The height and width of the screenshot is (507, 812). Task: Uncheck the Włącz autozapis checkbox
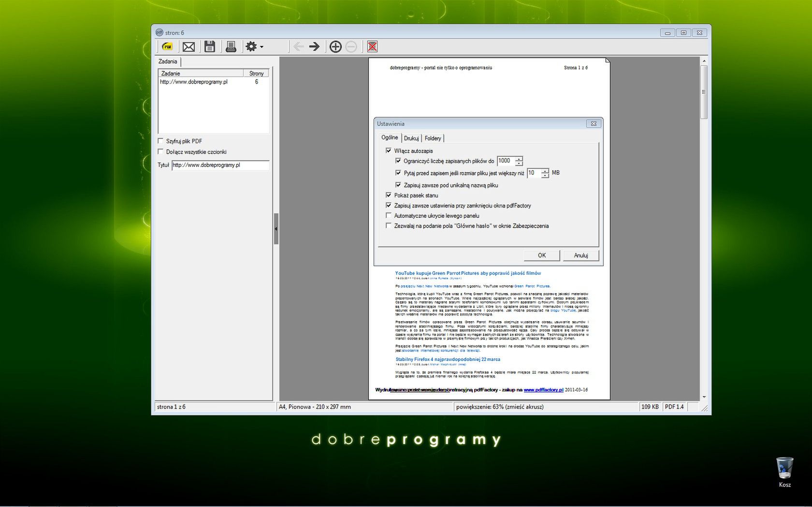[x=389, y=150]
